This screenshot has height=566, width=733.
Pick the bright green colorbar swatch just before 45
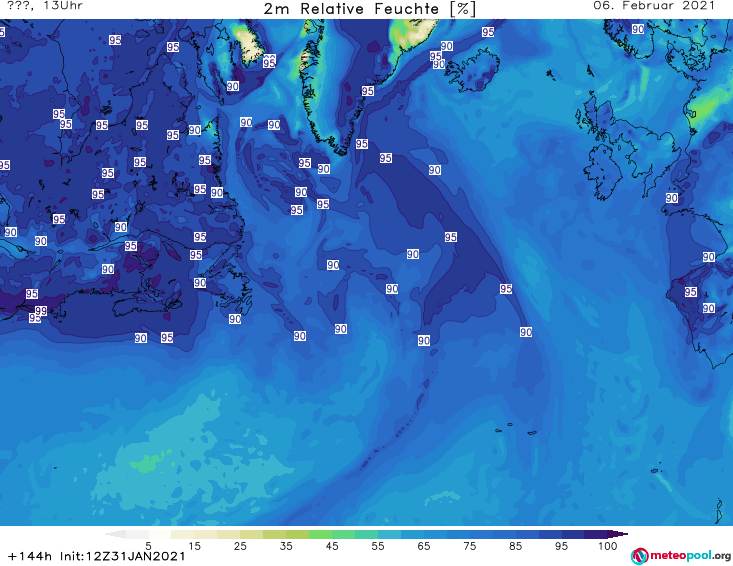pos(320,534)
